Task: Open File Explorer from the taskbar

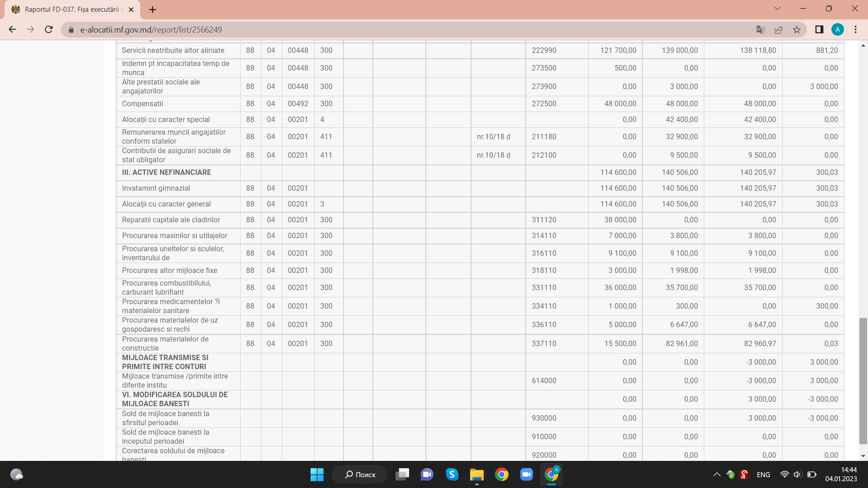Action: pyautogui.click(x=476, y=474)
